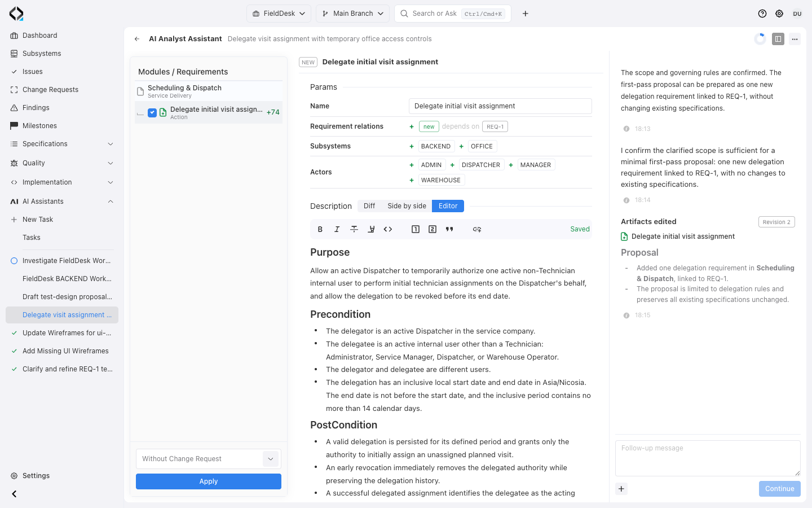Open the Without Change Request dropdown
This screenshot has height=508, width=812.
pyautogui.click(x=209, y=459)
